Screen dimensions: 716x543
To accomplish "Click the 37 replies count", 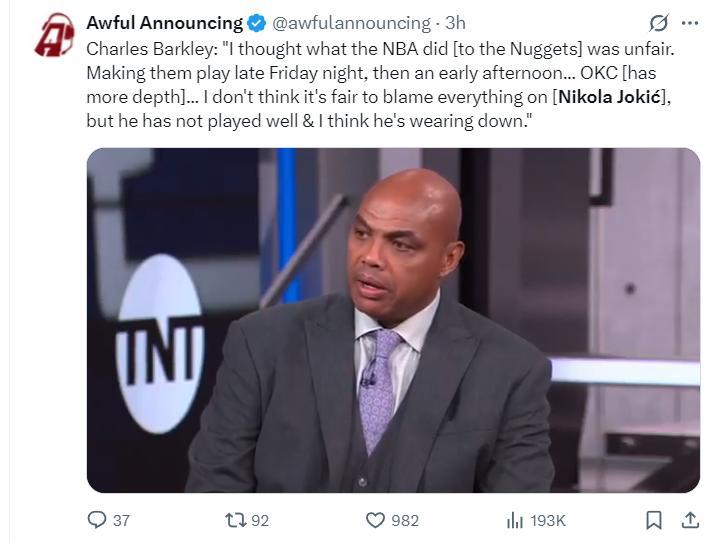I will point(121,520).
